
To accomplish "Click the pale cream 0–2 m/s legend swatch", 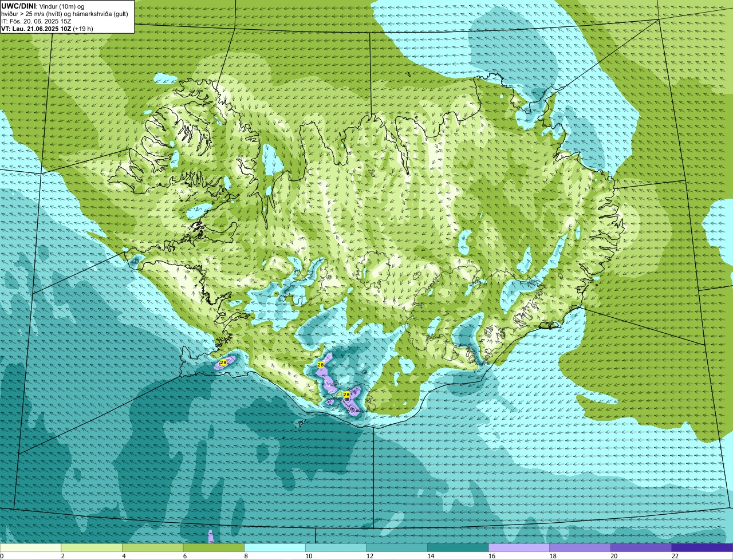I will coord(30,547).
